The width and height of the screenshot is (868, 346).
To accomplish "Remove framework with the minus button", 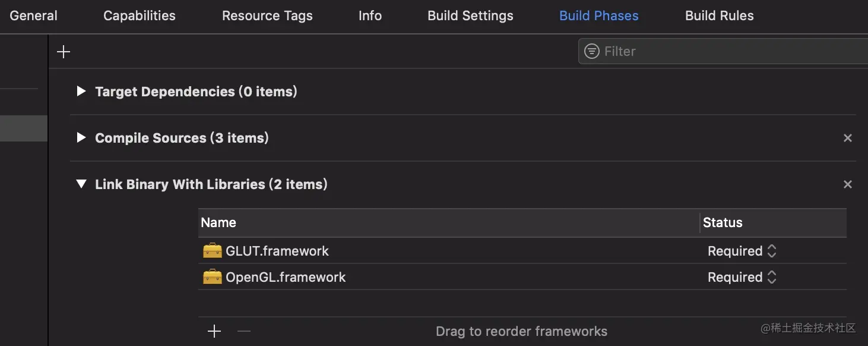I will (244, 331).
